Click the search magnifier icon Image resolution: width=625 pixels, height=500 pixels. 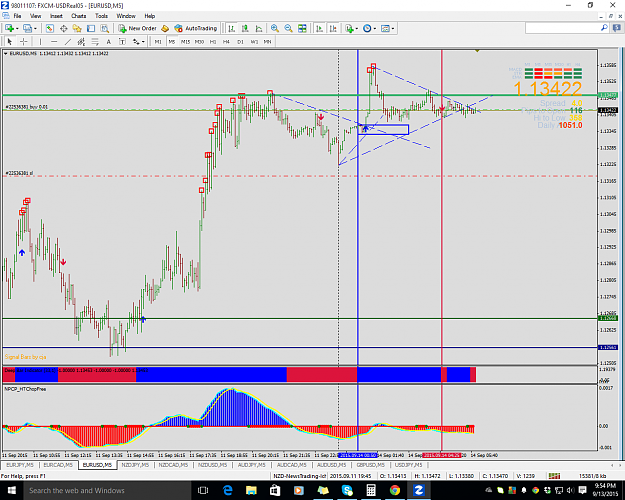[604, 28]
